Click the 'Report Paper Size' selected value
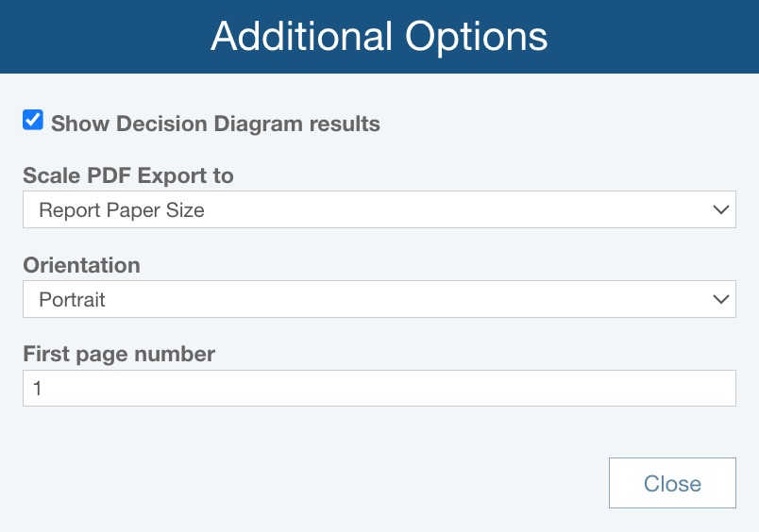The width and height of the screenshot is (759, 532). (x=122, y=210)
